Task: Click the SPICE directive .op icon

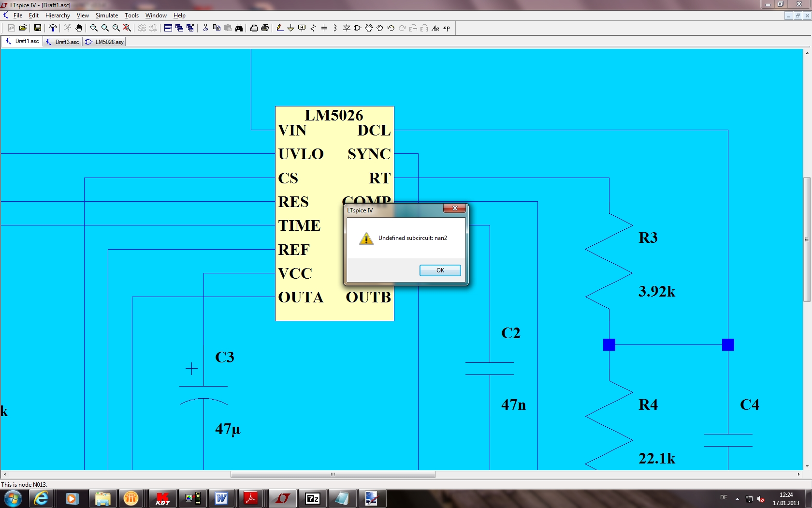Action: point(447,28)
